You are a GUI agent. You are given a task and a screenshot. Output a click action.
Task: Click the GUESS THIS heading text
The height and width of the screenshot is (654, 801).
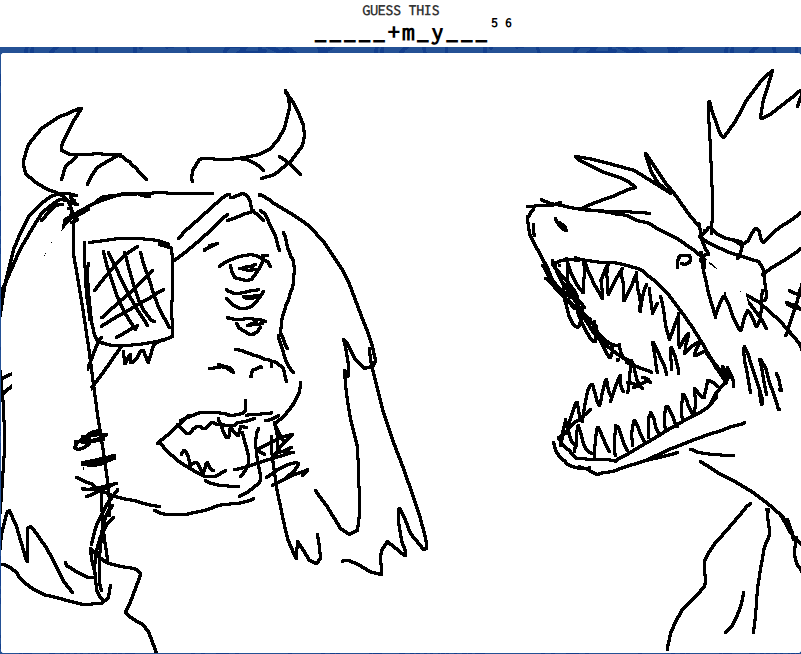[x=400, y=10]
